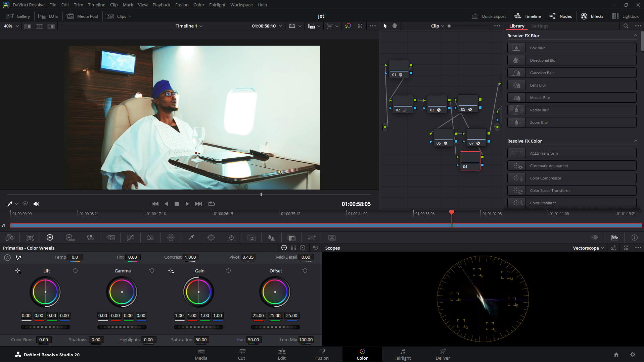Open the Vectorscope scope type dropdown
The width and height of the screenshot is (644, 362).
[x=588, y=248]
